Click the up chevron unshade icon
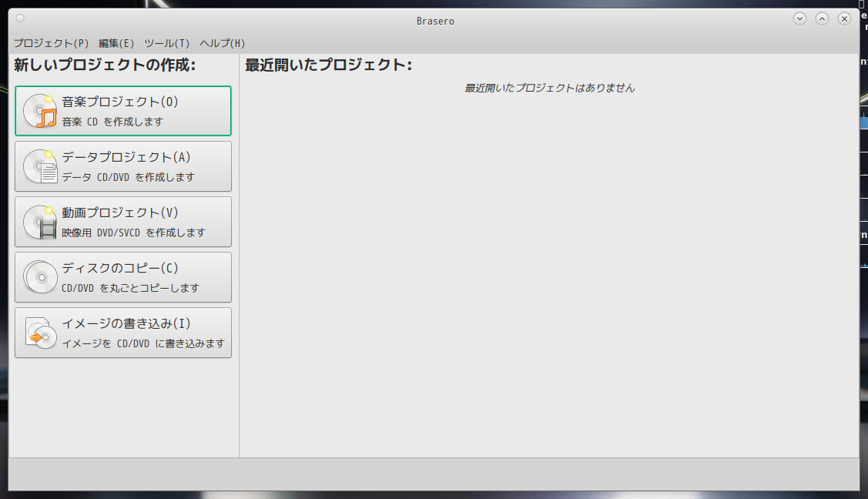Screen dimensions: 868x499 click(x=822, y=18)
